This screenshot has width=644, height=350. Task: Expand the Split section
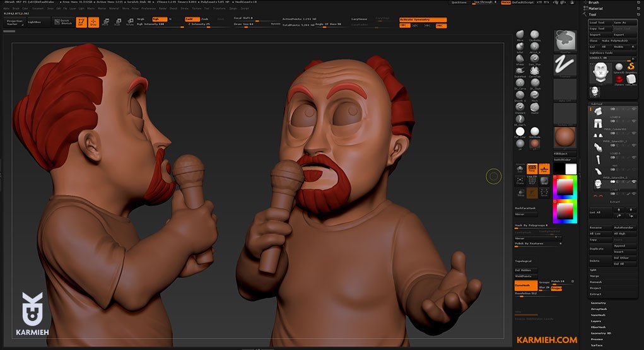594,270
